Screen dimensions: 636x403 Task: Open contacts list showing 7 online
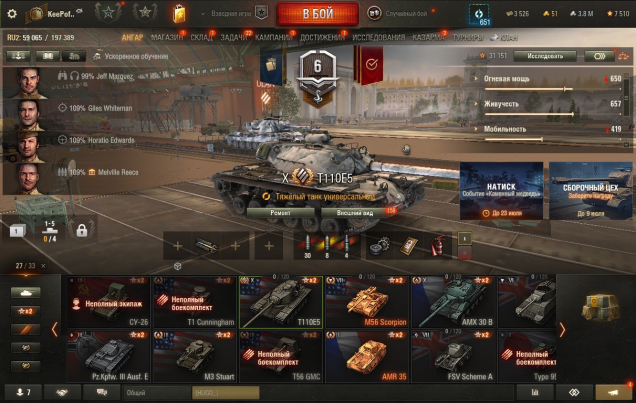coord(23,392)
